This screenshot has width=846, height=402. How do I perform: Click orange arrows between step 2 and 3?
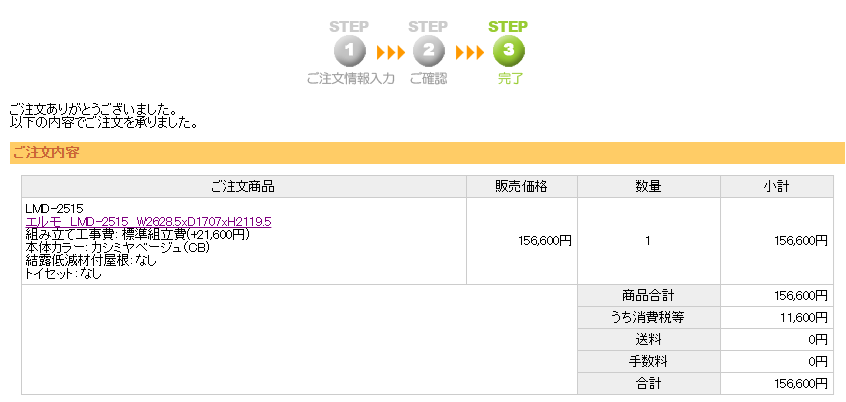tap(469, 52)
